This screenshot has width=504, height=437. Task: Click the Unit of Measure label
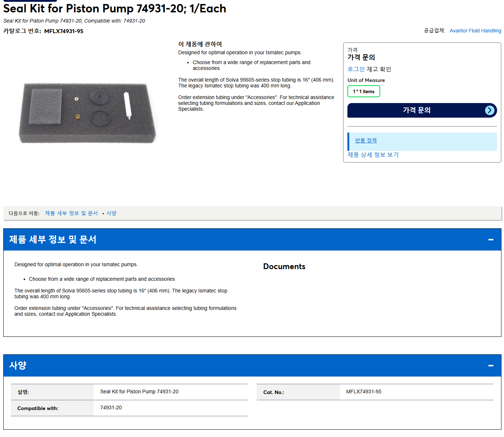366,80
